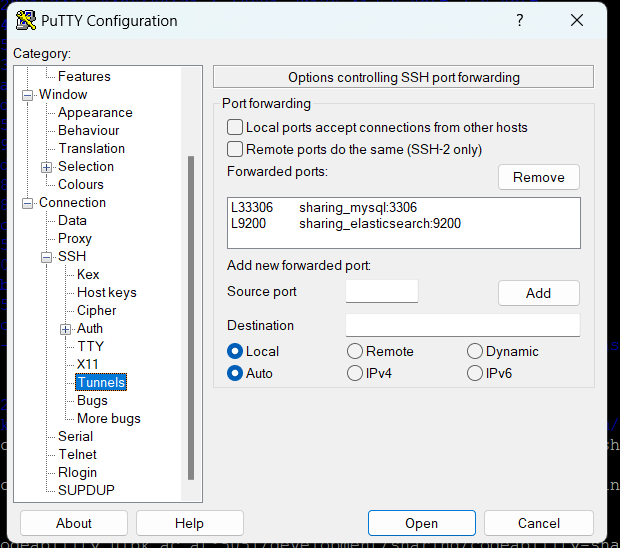Image resolution: width=620 pixels, height=548 pixels.
Task: Open the Kex category
Action: pos(88,274)
